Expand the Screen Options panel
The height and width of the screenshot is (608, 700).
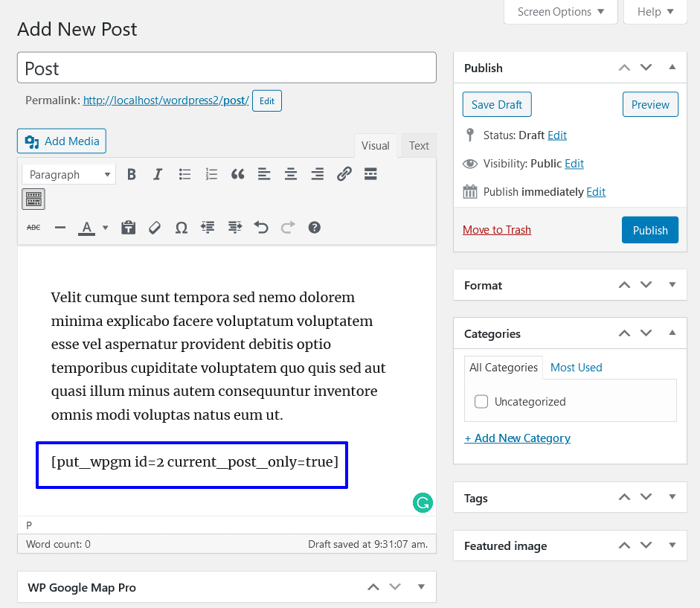click(x=560, y=12)
